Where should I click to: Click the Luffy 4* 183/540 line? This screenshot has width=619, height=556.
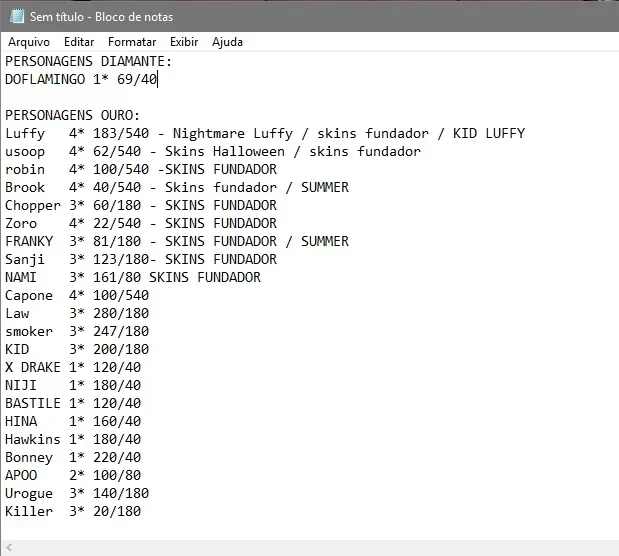(265, 133)
